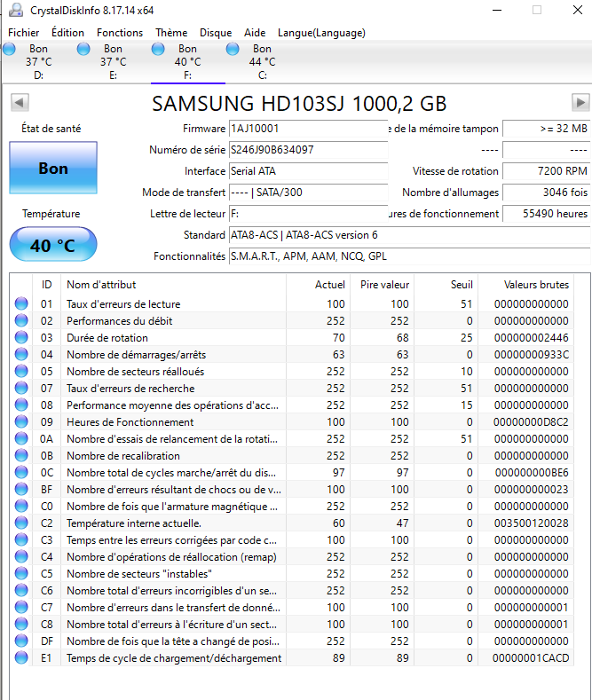Open the Disque menu

[x=216, y=33]
